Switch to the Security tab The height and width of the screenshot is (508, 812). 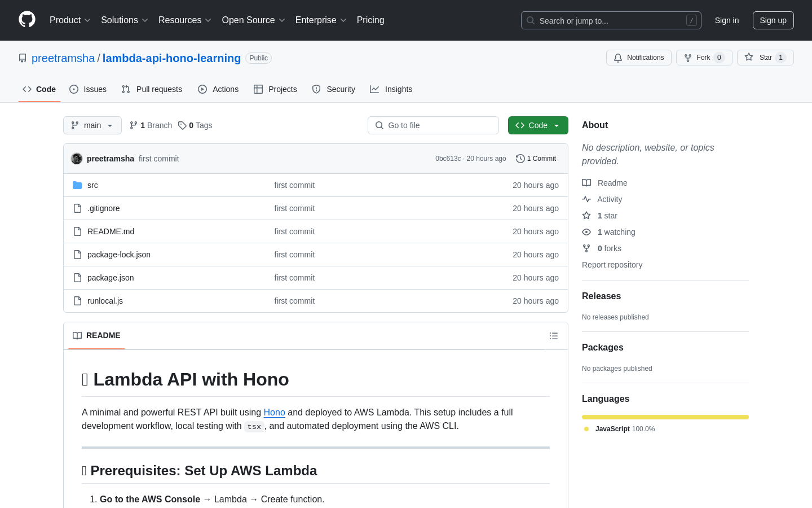[334, 89]
